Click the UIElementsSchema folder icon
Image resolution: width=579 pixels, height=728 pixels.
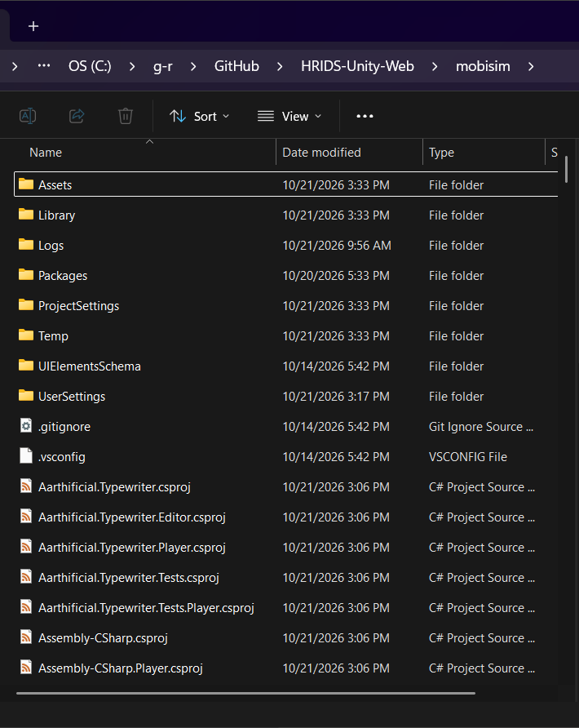pos(26,366)
